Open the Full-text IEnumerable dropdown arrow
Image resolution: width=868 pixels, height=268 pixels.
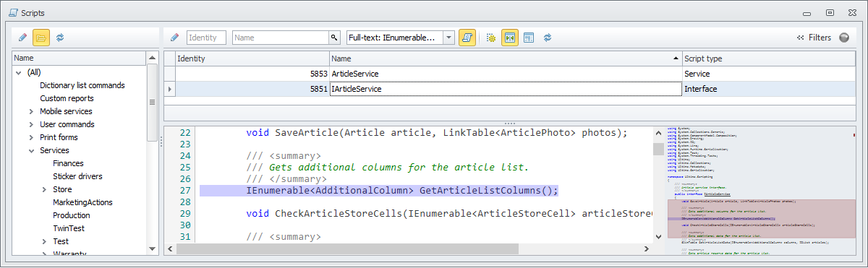click(448, 37)
